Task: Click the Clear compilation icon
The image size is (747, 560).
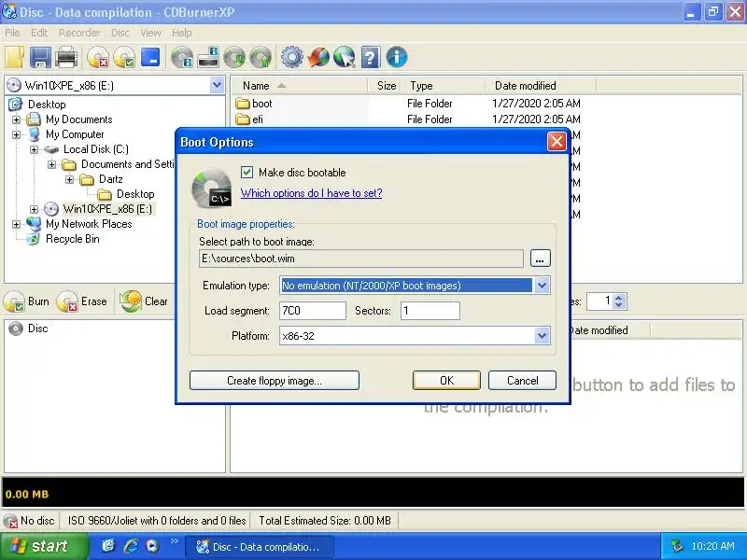Action: 131,301
